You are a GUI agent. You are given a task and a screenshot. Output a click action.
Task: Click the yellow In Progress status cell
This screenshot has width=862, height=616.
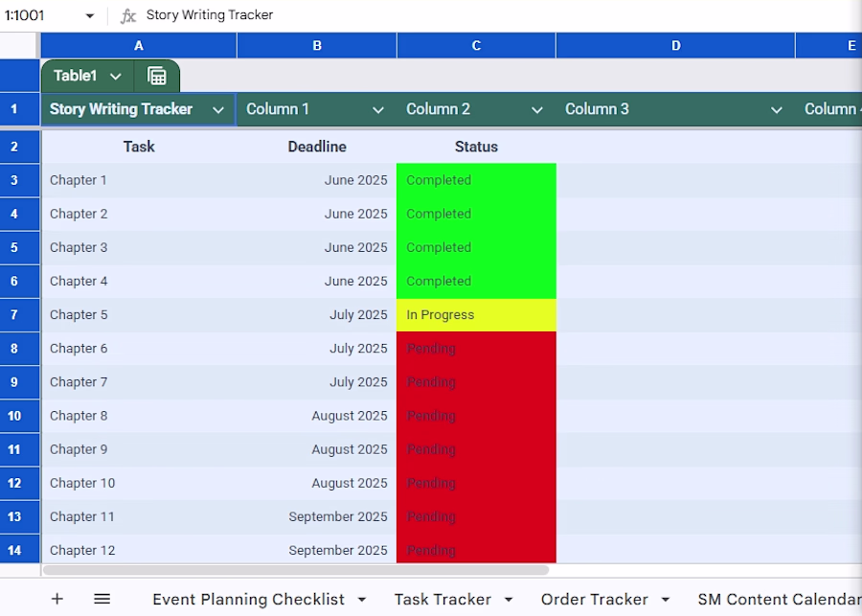[476, 315]
